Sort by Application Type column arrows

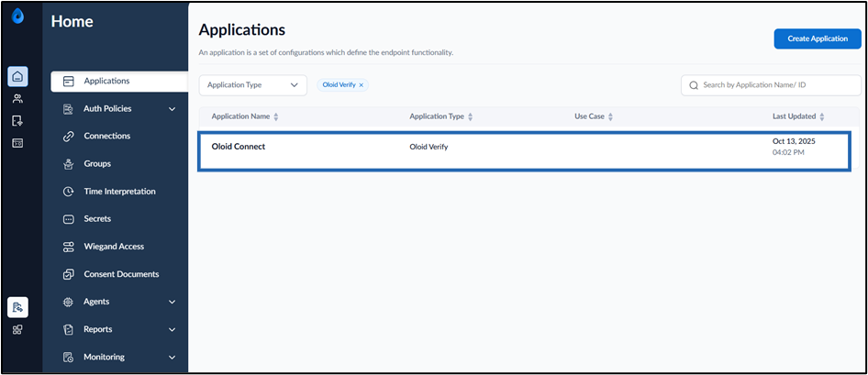tap(471, 116)
